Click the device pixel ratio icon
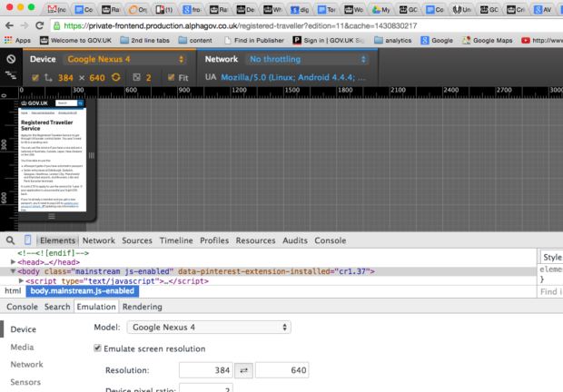 (x=136, y=77)
